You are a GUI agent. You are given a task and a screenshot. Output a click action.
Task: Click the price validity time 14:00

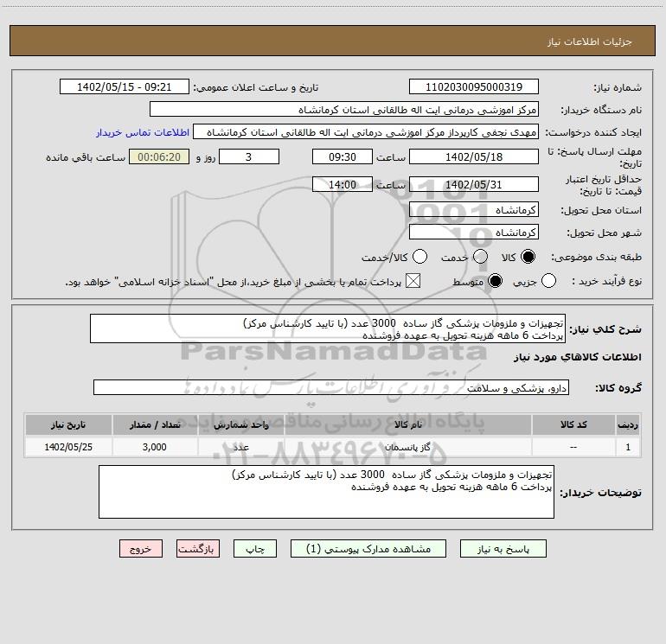[343, 185]
